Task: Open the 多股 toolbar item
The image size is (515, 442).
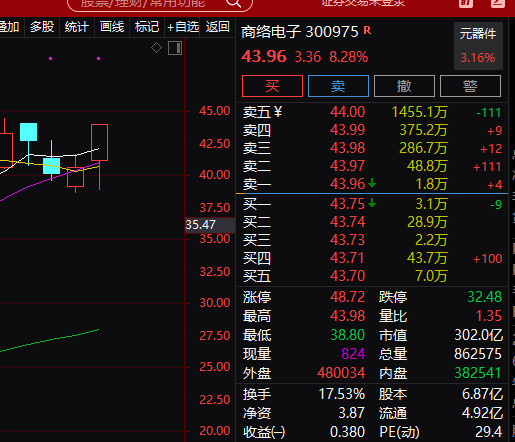Action: (42, 27)
